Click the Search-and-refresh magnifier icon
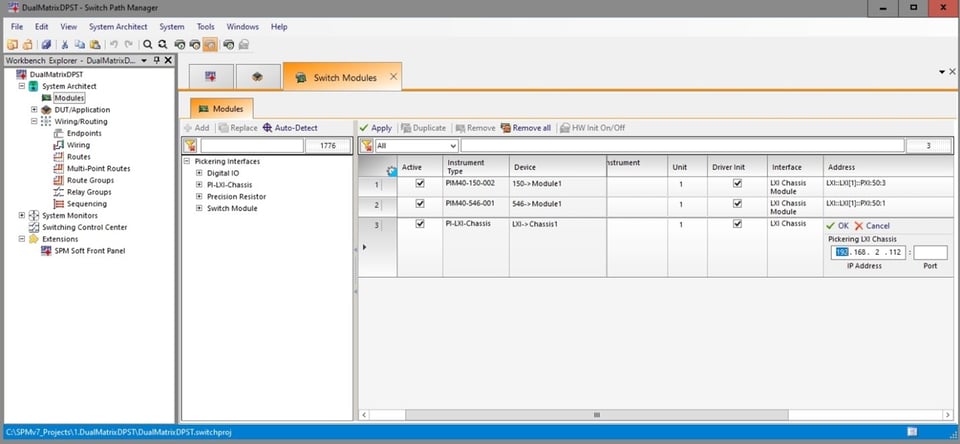The width and height of the screenshot is (960, 444). tap(162, 44)
